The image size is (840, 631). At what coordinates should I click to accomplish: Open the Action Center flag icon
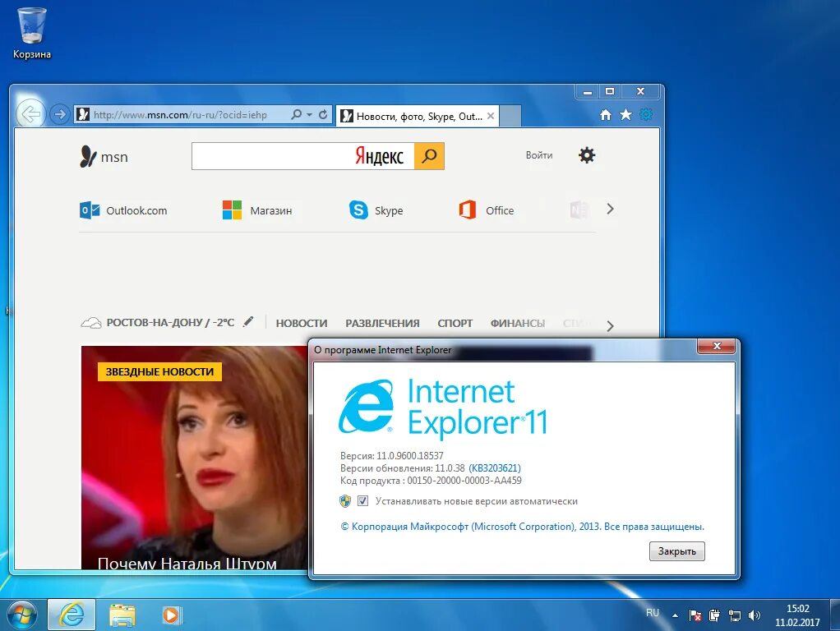click(695, 615)
